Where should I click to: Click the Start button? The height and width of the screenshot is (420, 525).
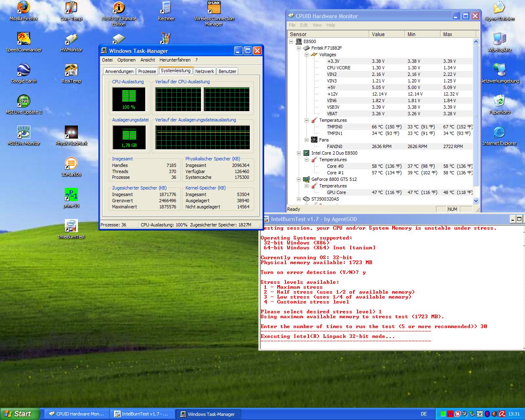(20, 414)
